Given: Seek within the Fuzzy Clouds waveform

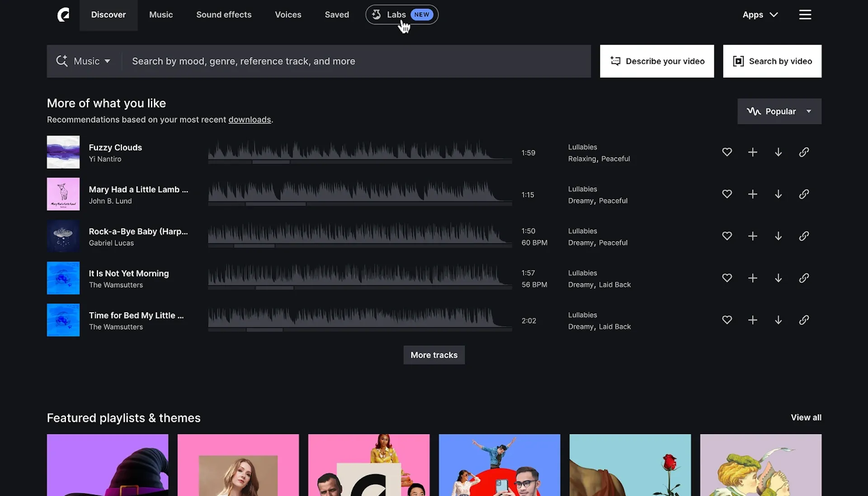Looking at the screenshot, I should [x=359, y=152].
